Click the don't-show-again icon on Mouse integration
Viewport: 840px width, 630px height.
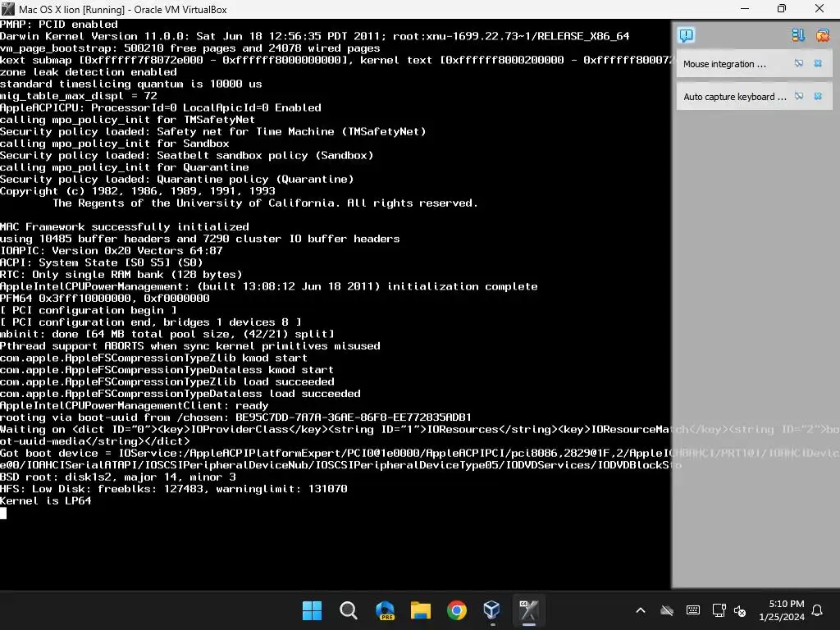pos(799,63)
